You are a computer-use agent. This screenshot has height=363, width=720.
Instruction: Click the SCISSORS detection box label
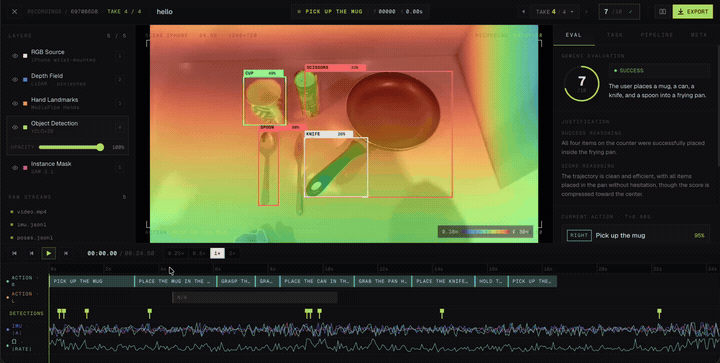pyautogui.click(x=335, y=67)
